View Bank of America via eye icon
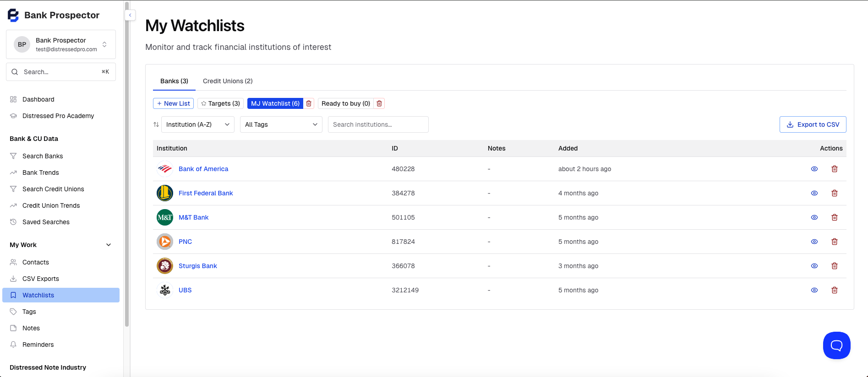The image size is (868, 377). pyautogui.click(x=814, y=169)
